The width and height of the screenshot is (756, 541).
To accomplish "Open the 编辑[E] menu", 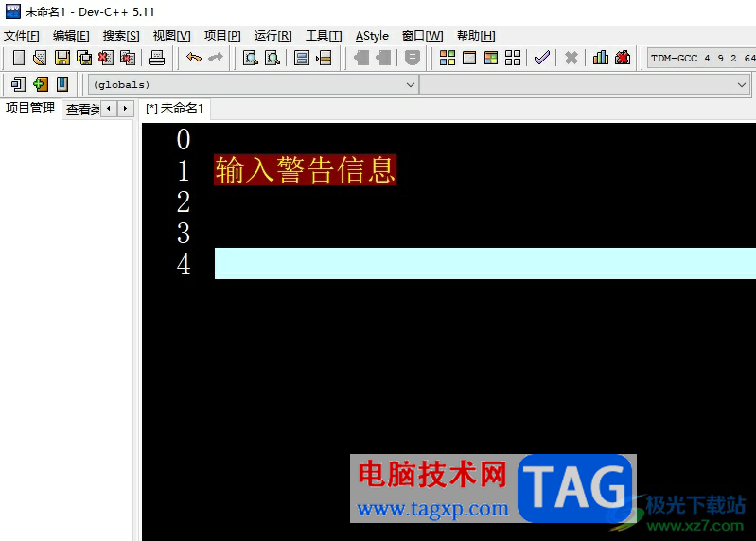I will 71,36.
